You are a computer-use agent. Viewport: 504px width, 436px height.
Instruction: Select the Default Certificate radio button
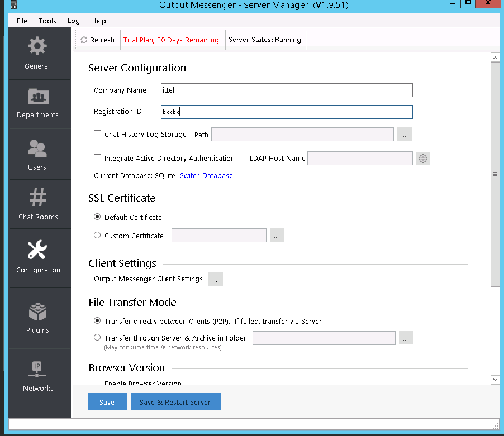pos(97,217)
